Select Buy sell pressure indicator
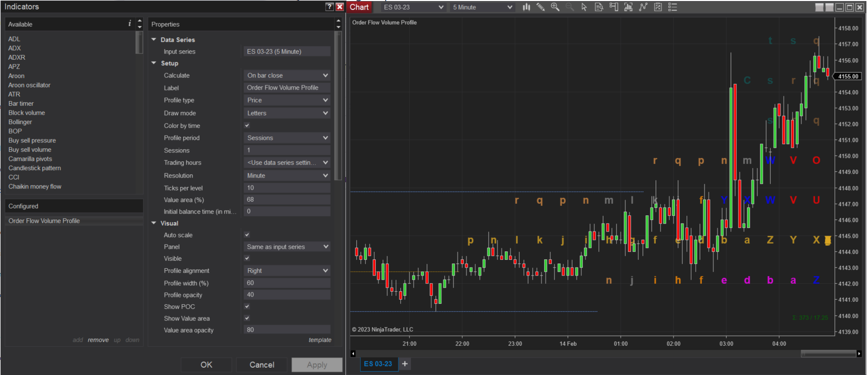 pyautogui.click(x=32, y=140)
